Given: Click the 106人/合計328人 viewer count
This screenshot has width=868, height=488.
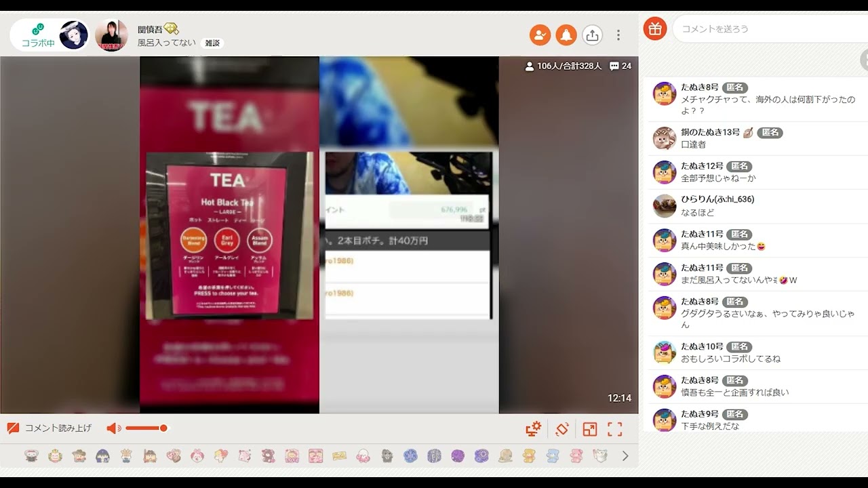Looking at the screenshot, I should (x=564, y=66).
